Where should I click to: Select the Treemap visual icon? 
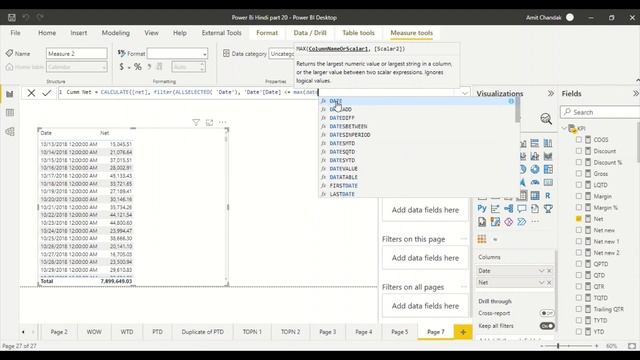548,169
